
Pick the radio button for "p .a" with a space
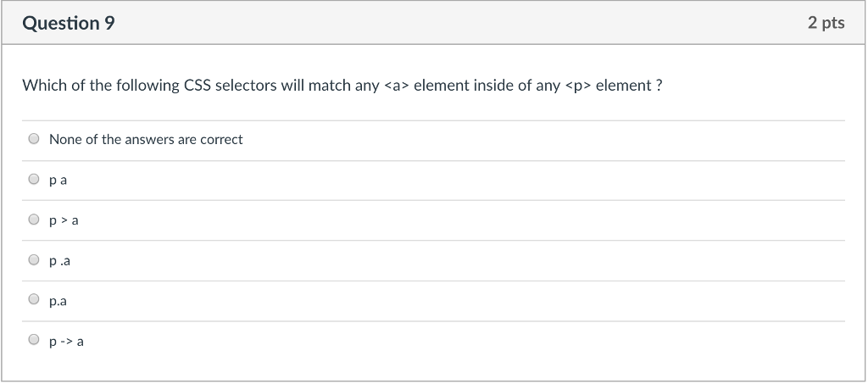[34, 260]
